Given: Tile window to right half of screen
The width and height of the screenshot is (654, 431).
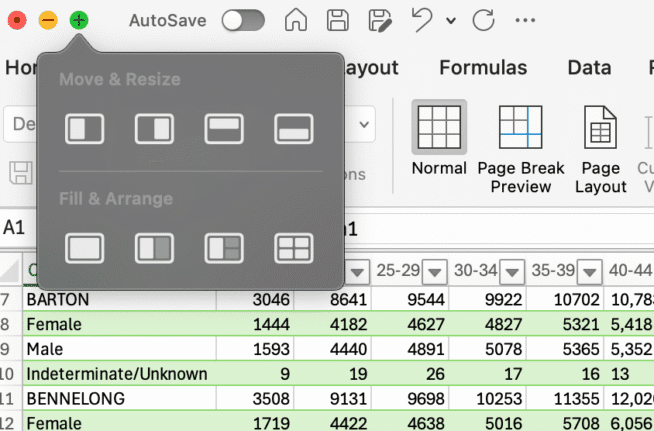Looking at the screenshot, I should point(154,129).
